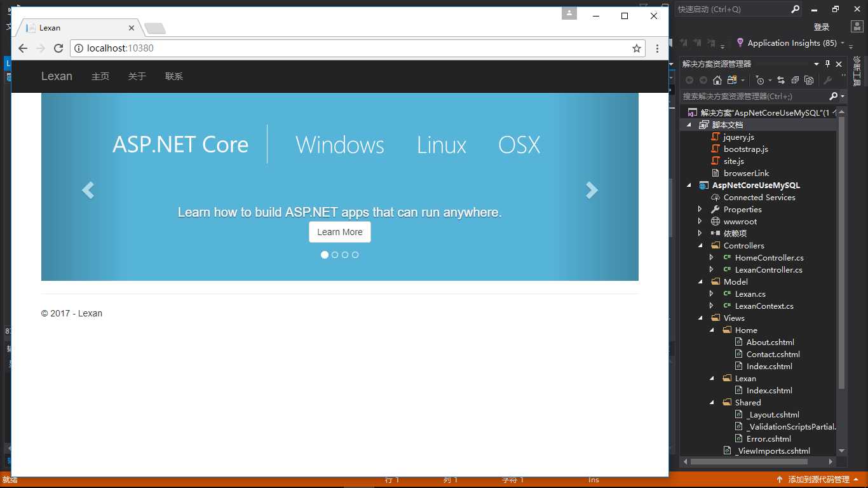Select About.cshtml under Home folder
Viewport: 868px width, 488px height.
point(770,342)
